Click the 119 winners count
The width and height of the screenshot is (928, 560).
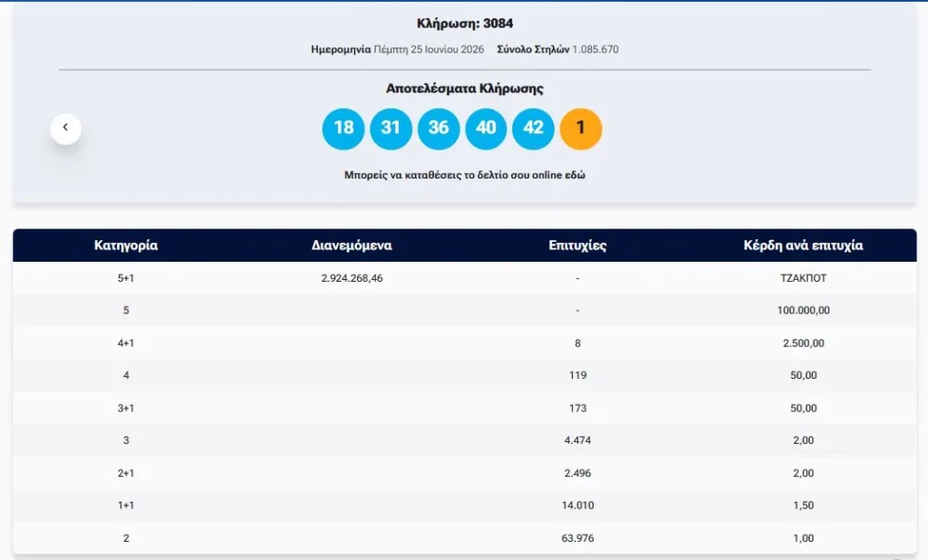tap(577, 375)
